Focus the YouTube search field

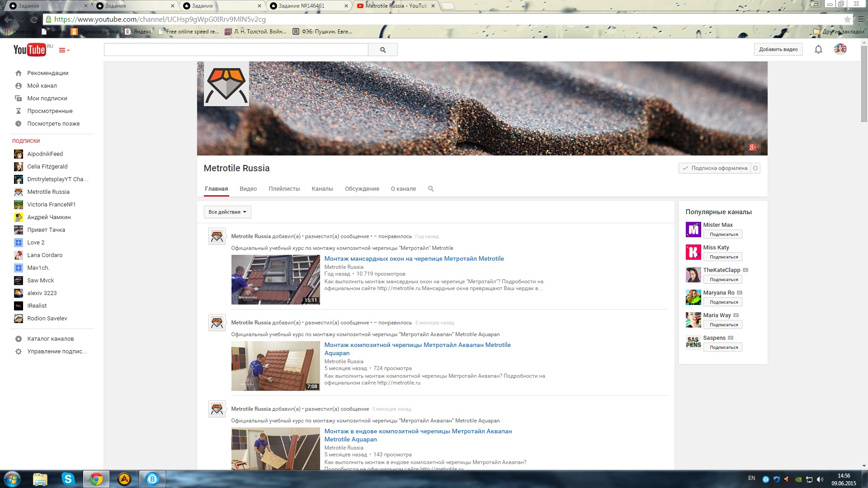(x=236, y=50)
